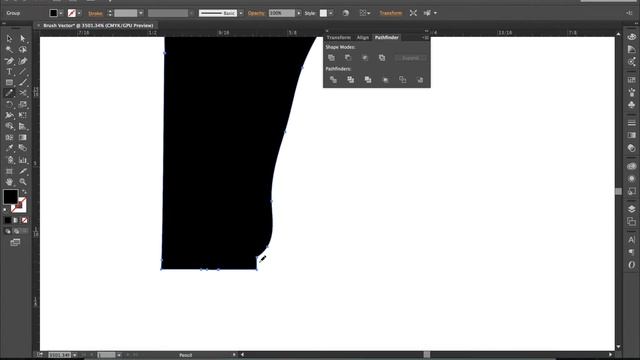The image size is (640, 360).
Task: Select the Selection tool (black arrow)
Action: [x=9, y=38]
